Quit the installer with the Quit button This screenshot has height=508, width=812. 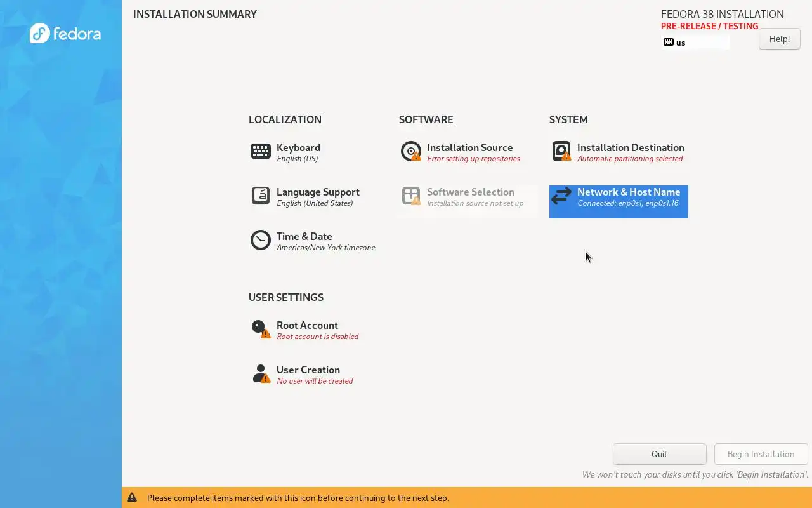click(x=660, y=454)
